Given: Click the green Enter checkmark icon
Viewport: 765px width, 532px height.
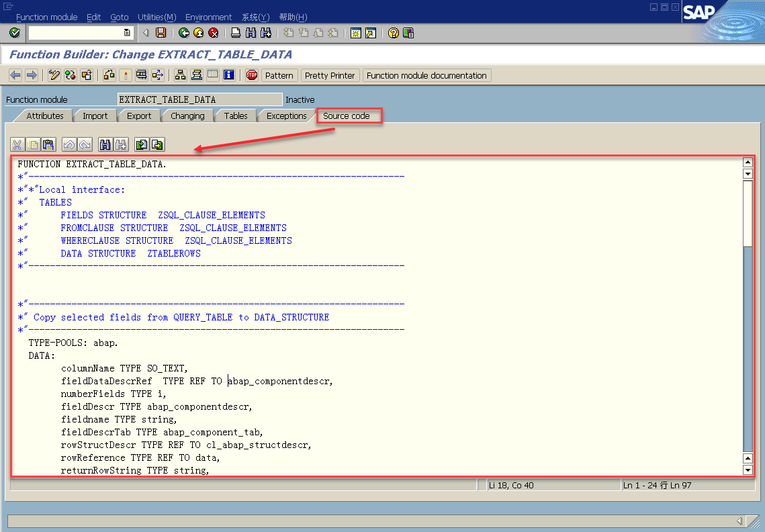Looking at the screenshot, I should coord(15,33).
